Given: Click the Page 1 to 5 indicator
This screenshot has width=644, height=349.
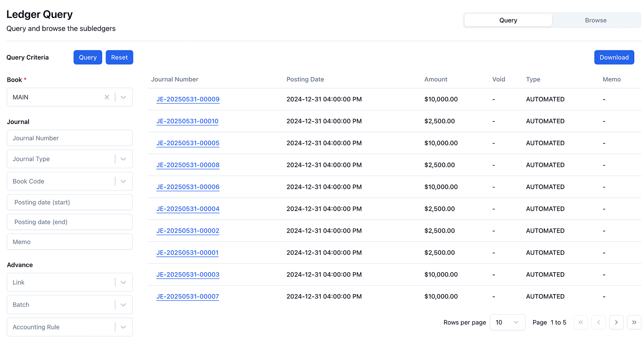Looking at the screenshot, I should (550, 322).
